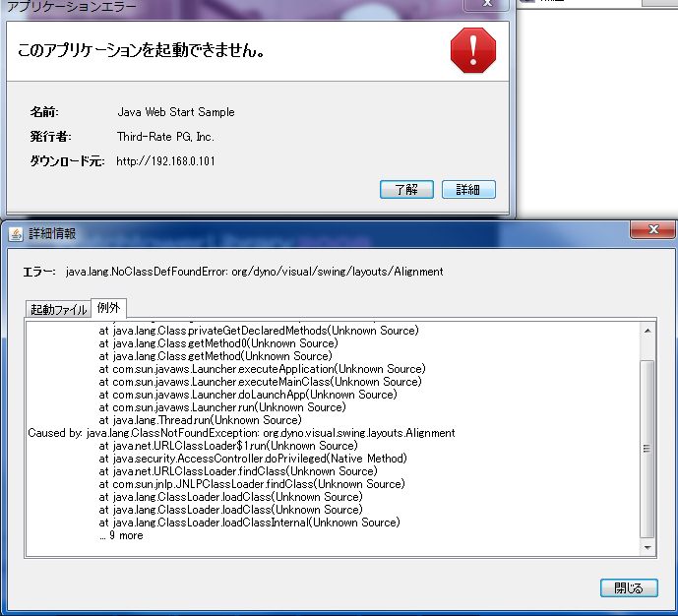Click scrollbar up arrow in stack trace
Screen dimensions: 678x616
tap(647, 331)
